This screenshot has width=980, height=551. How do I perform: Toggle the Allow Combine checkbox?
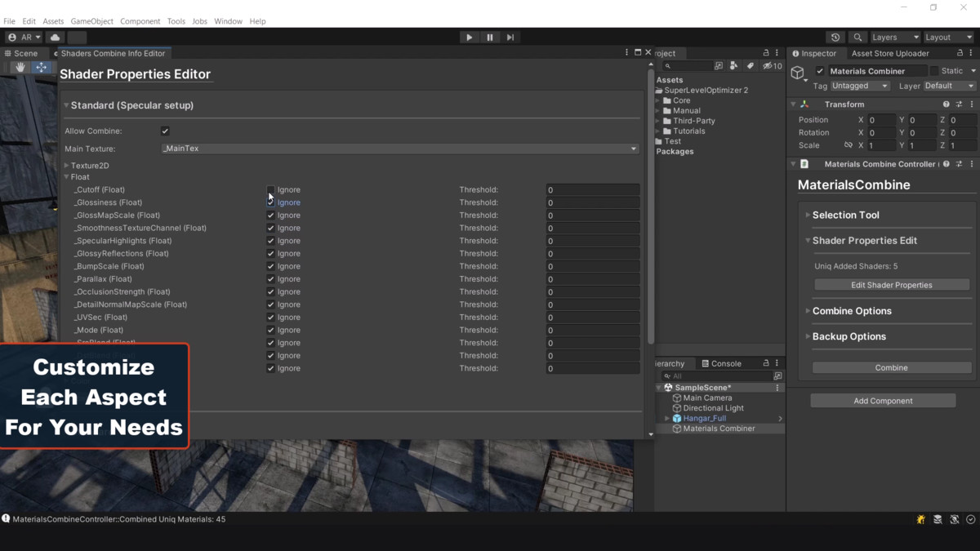click(x=164, y=130)
